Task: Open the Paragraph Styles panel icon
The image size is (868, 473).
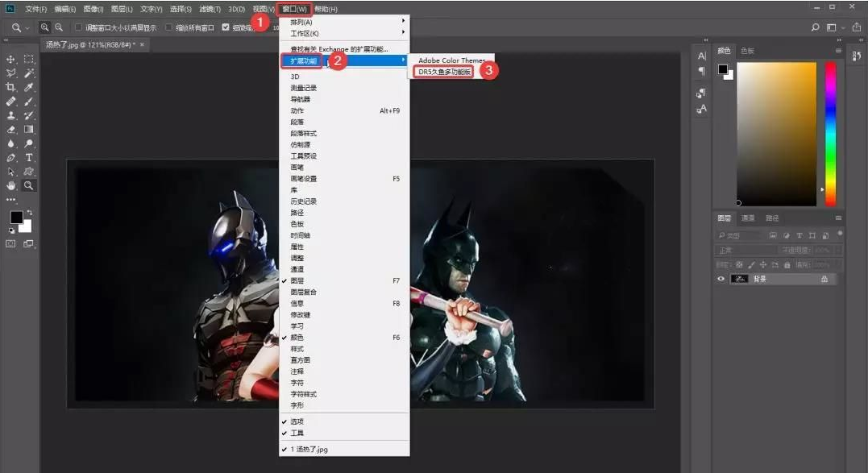Action: [701, 93]
